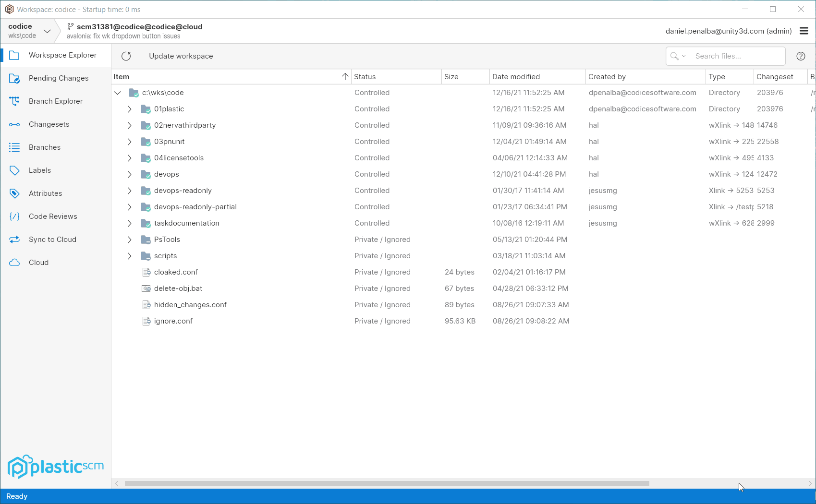
Task: Collapse the c:\wks\code root node
Action: (118, 93)
